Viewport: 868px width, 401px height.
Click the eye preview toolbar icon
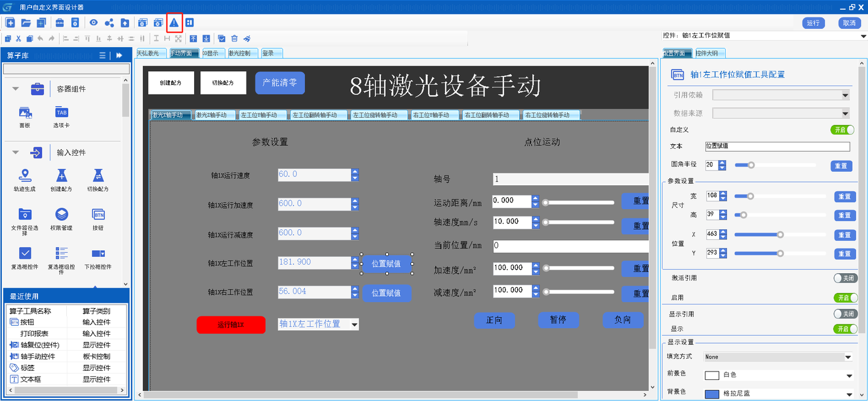click(93, 23)
